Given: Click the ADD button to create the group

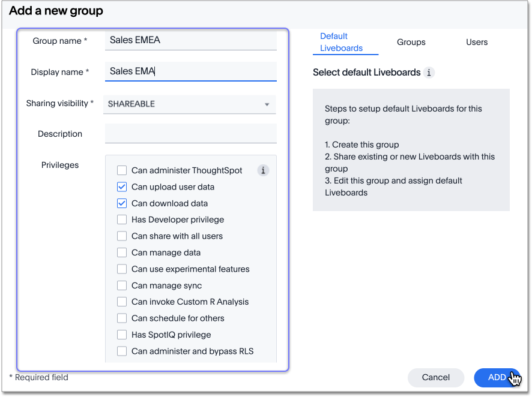Looking at the screenshot, I should coord(497,377).
